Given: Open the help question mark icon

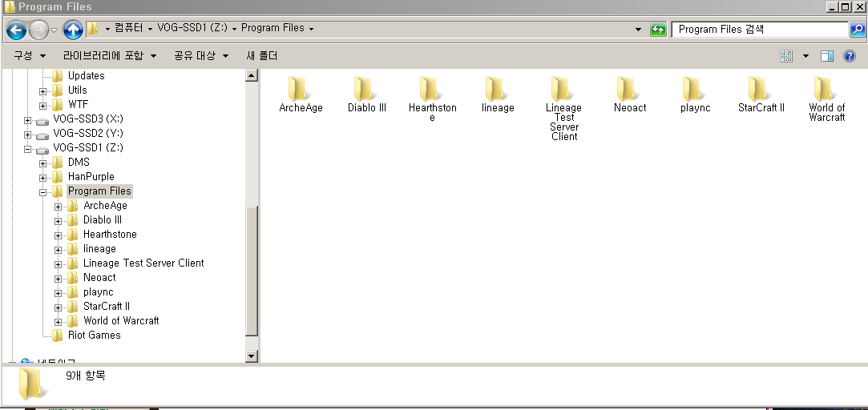Looking at the screenshot, I should coord(850,56).
